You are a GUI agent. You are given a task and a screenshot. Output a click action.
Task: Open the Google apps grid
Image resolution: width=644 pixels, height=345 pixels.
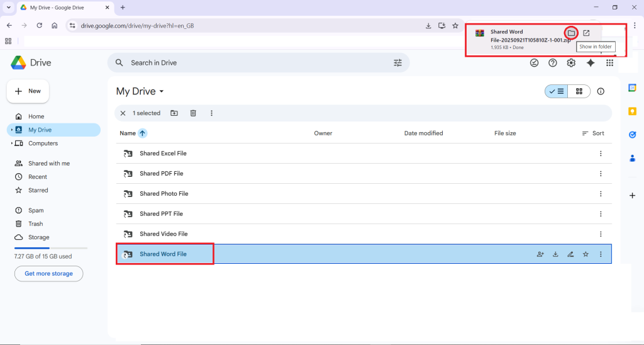[x=609, y=63]
